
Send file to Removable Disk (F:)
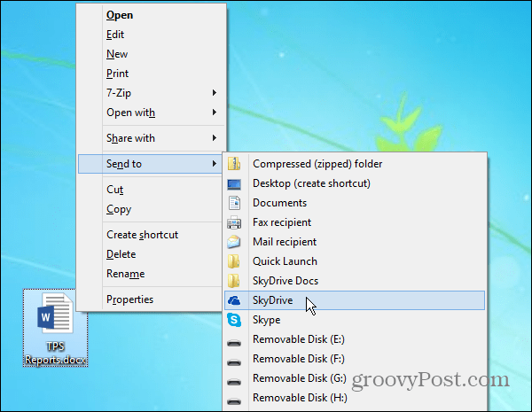pos(355,359)
